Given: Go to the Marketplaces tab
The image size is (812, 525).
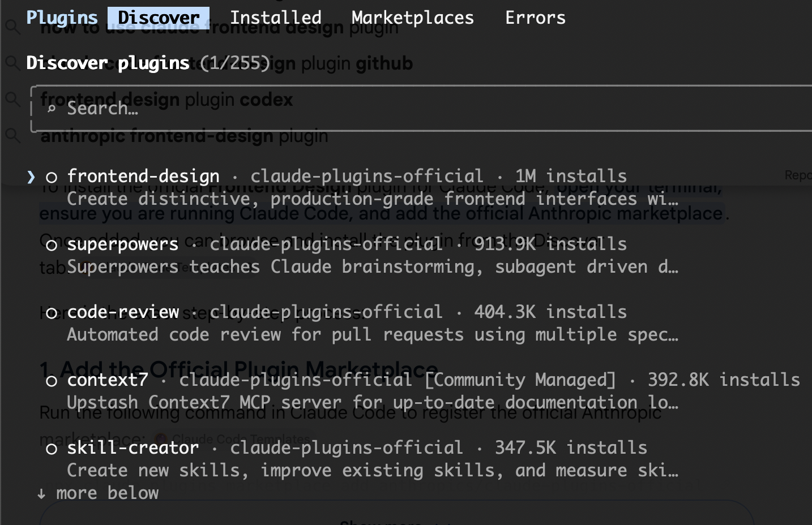Looking at the screenshot, I should click(x=413, y=18).
